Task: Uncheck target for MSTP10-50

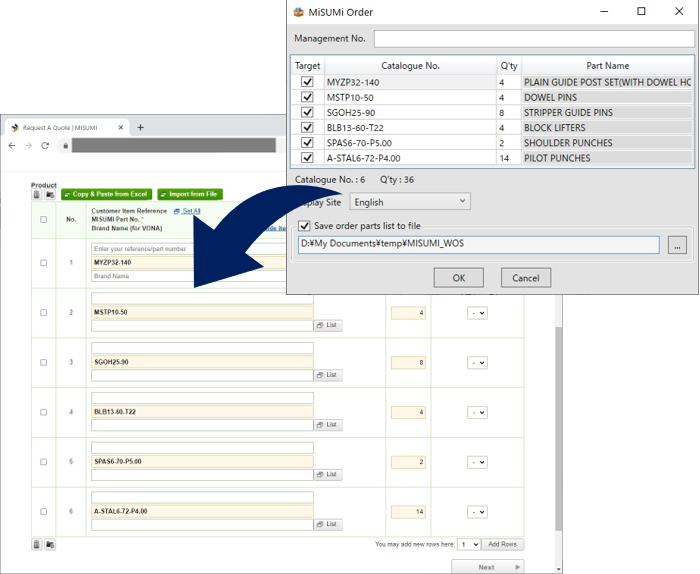Action: (307, 97)
